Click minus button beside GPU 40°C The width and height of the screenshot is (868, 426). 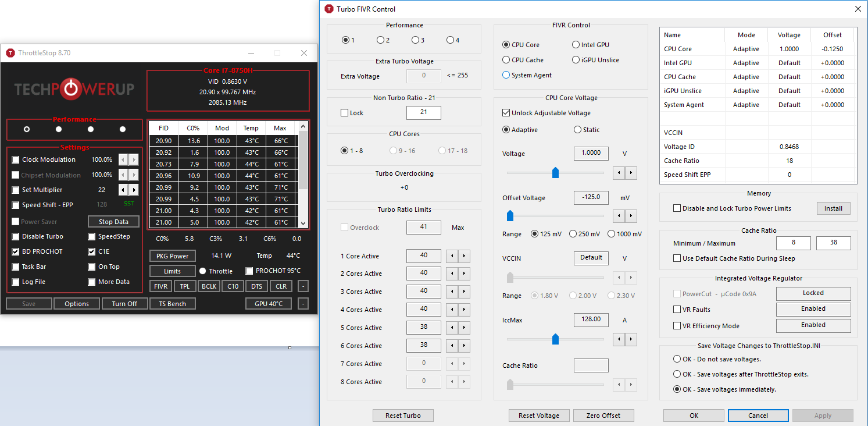[303, 304]
